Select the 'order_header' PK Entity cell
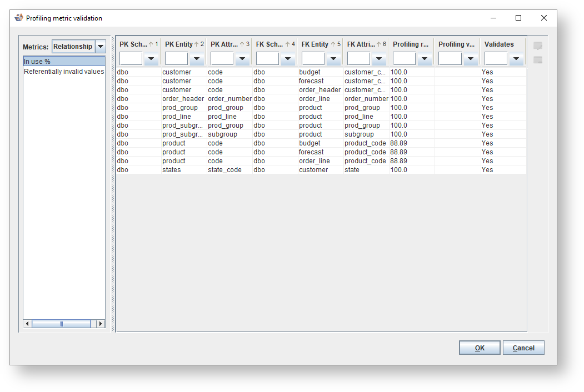This screenshot has width=584, height=392. coord(184,99)
